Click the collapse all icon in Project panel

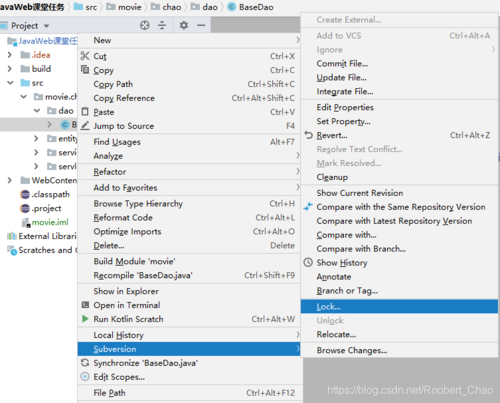click(162, 25)
